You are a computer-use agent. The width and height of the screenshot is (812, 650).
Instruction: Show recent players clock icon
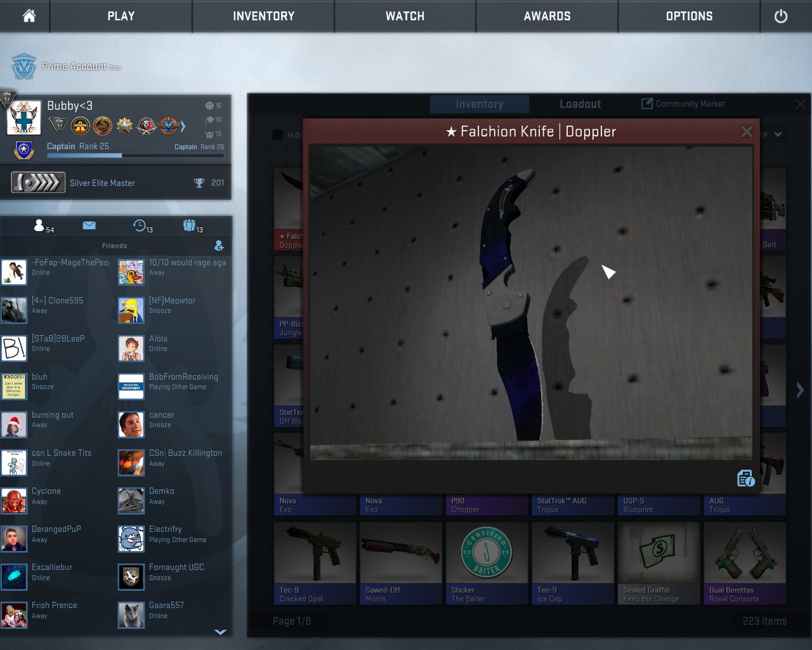point(140,225)
